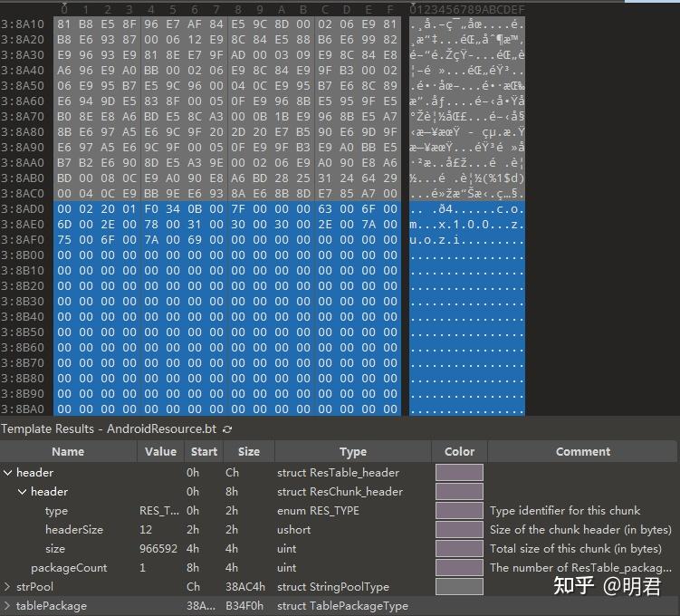Select the type enum RES_TYPE row

[x=339, y=511]
